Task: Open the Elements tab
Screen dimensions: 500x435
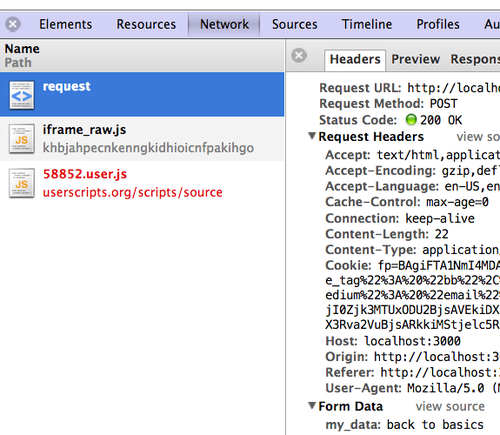Action: tap(66, 24)
